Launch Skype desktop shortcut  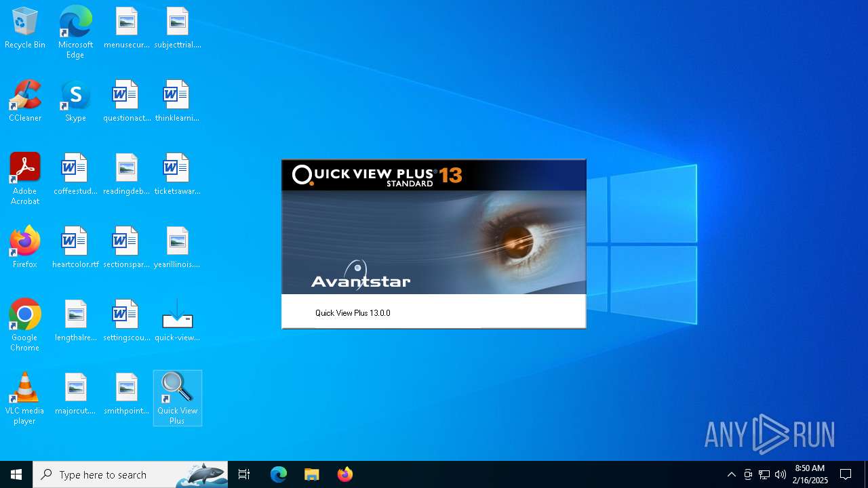pos(75,102)
